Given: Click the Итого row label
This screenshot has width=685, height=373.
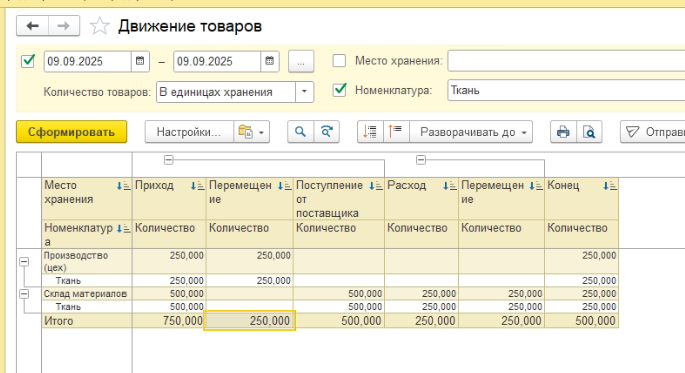Looking at the screenshot, I should click(x=59, y=321).
